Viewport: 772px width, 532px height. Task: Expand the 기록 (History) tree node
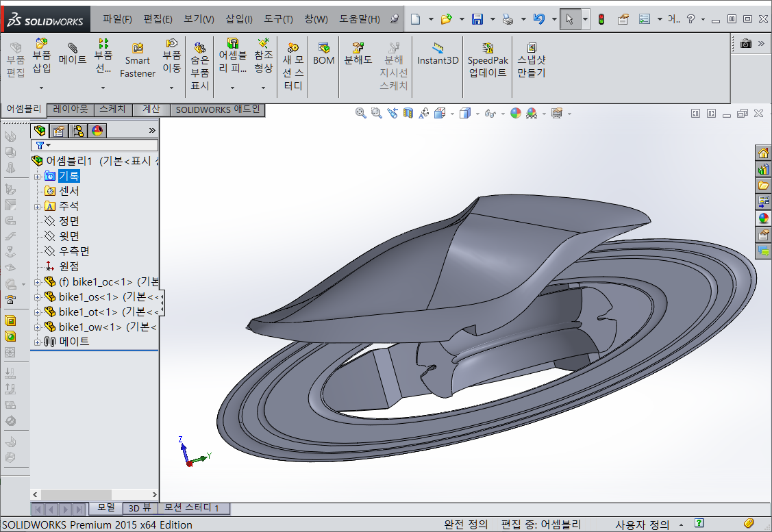pos(37,177)
